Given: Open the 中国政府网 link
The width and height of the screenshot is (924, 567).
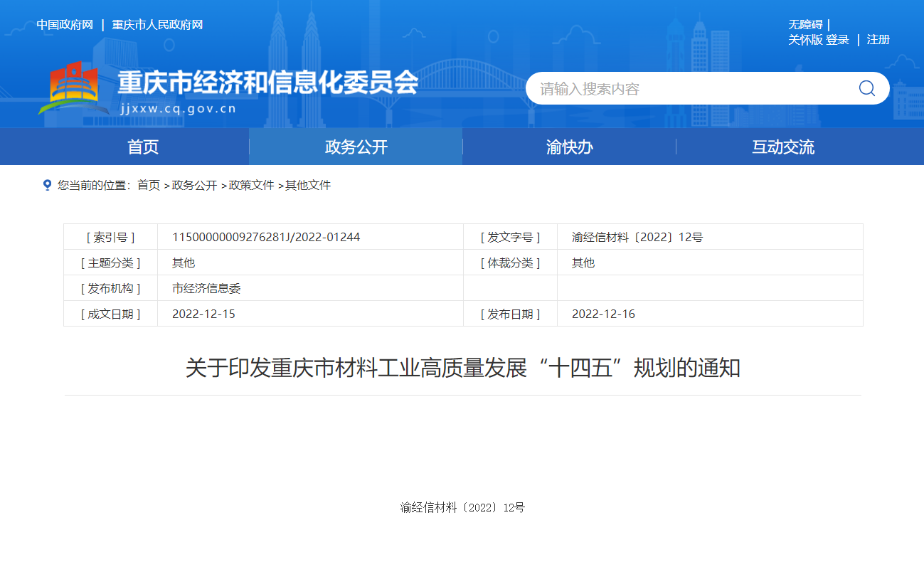Looking at the screenshot, I should tap(65, 25).
